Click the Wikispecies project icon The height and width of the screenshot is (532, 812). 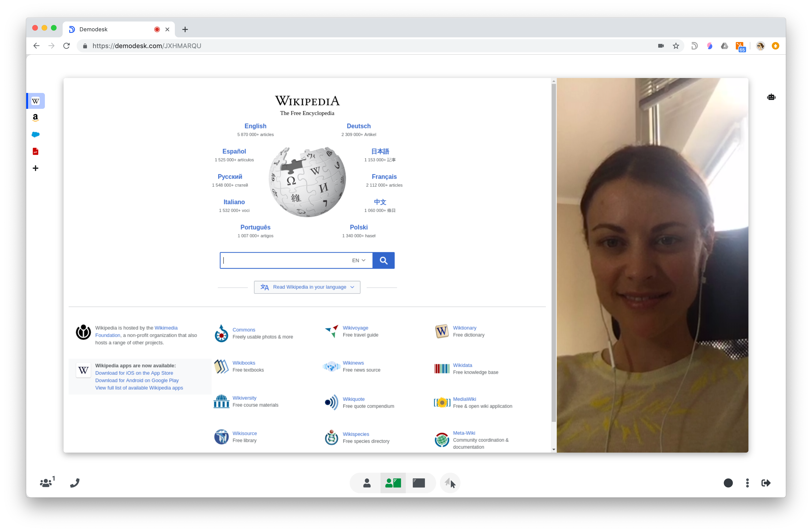click(331, 437)
